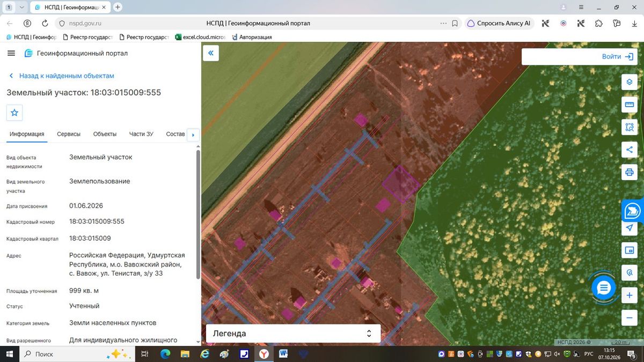644x362 pixels.
Task: Zoom out on the map
Action: coord(630,318)
